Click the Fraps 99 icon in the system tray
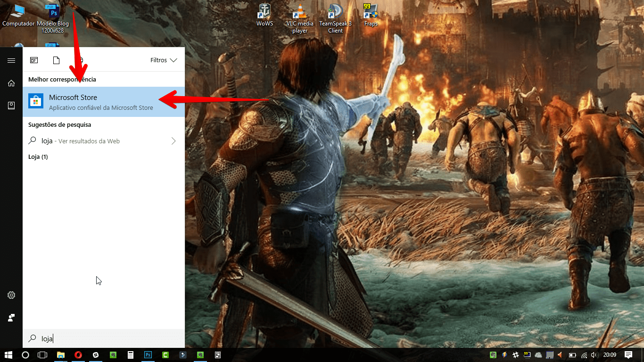The width and height of the screenshot is (644, 362). tap(527, 355)
